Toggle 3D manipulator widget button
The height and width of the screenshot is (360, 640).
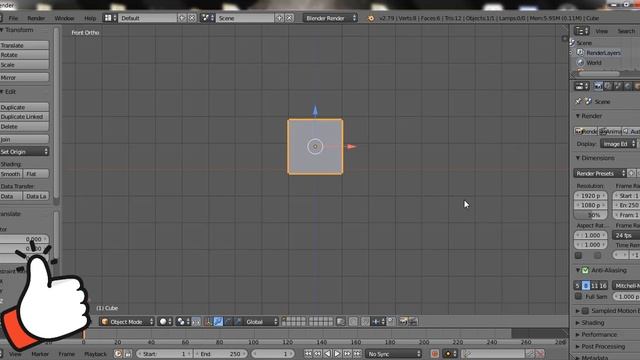(x=209, y=322)
